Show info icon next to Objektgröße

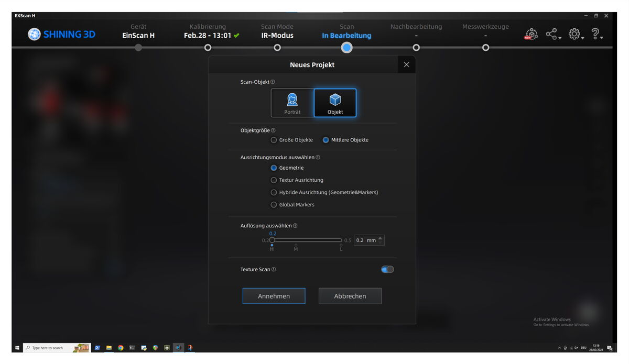point(273,130)
